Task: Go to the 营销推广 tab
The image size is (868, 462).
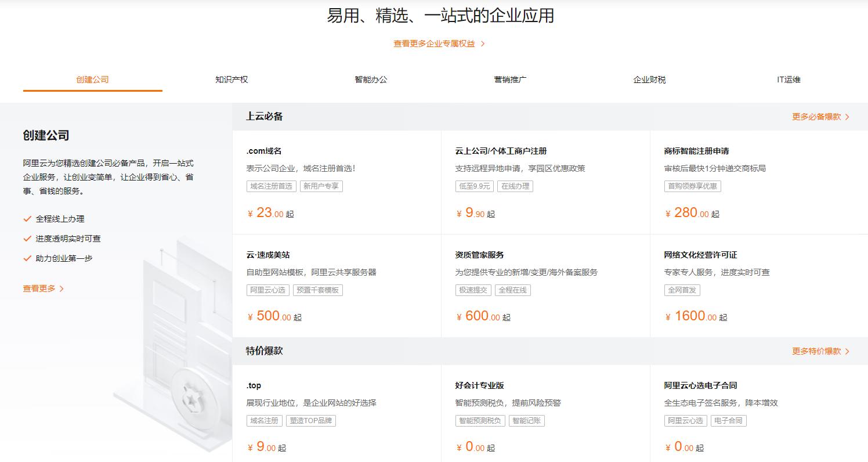Action: (510, 80)
